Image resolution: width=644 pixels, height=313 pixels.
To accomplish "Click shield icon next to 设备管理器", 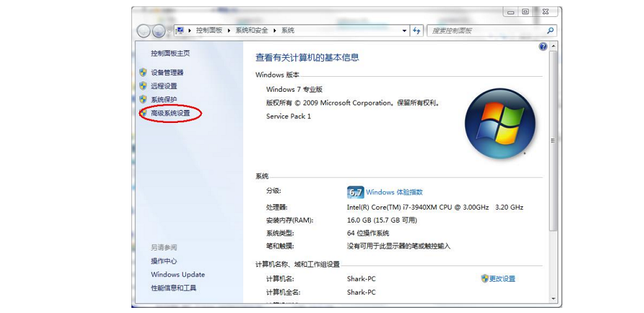I will (x=143, y=73).
